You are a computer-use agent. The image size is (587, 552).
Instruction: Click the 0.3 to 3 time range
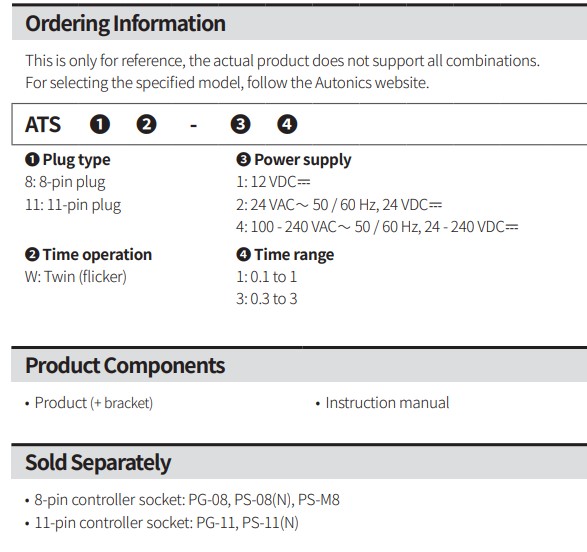pyautogui.click(x=267, y=299)
